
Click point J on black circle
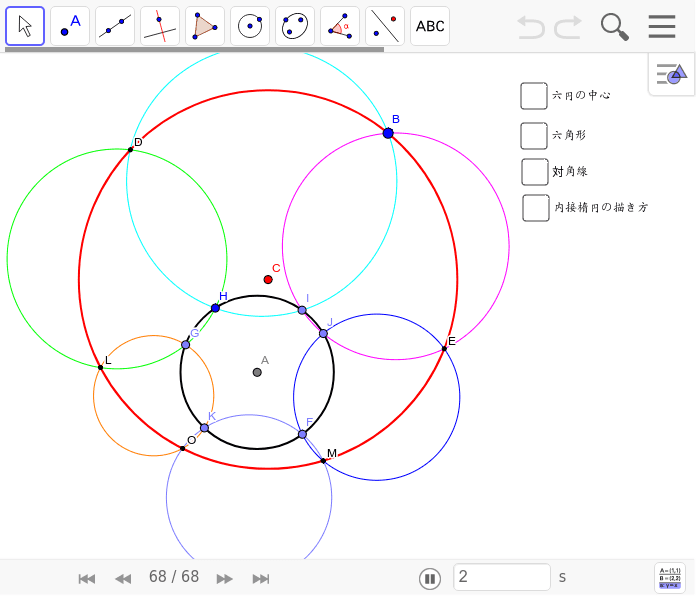(x=323, y=333)
